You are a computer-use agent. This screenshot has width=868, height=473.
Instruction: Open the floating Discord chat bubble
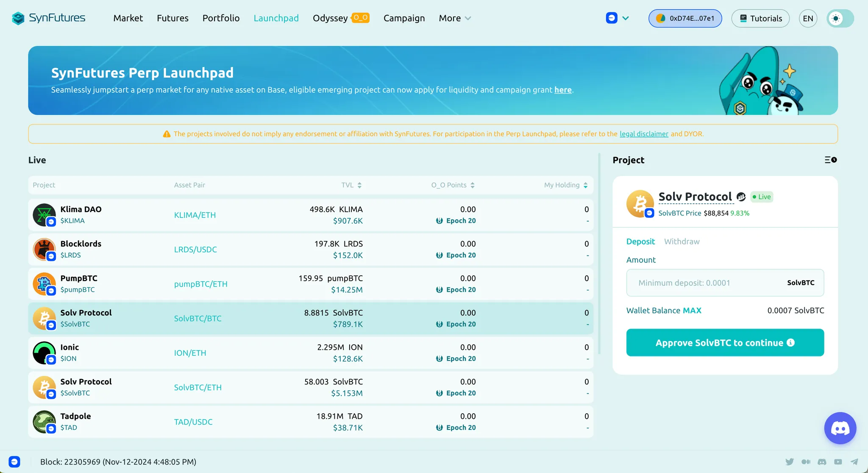click(x=840, y=428)
